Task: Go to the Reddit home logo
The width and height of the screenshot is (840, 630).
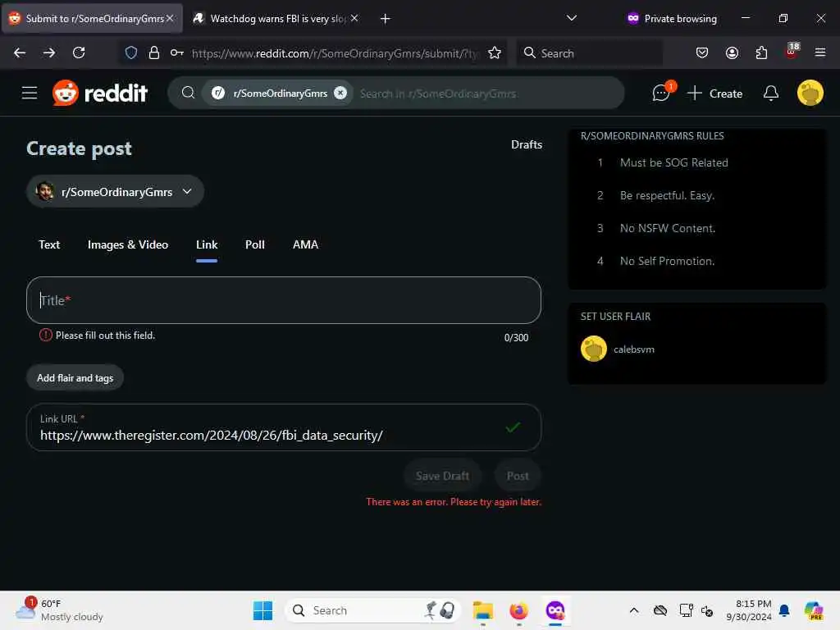Action: (x=100, y=94)
